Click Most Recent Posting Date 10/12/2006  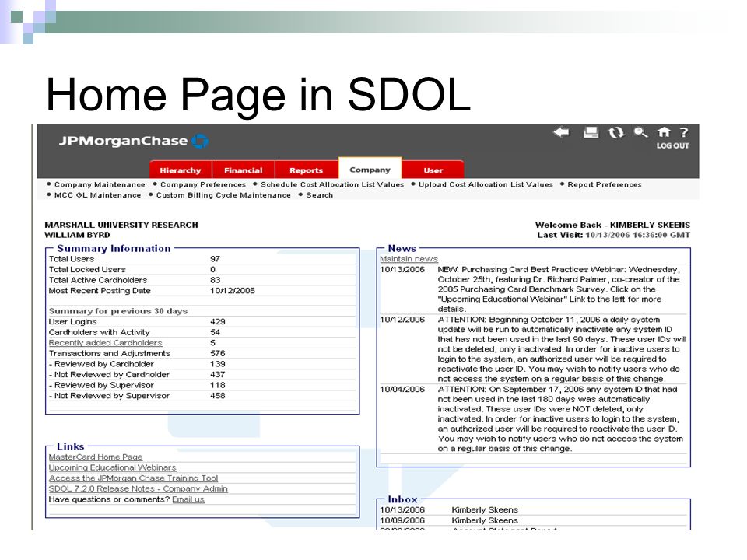233,290
